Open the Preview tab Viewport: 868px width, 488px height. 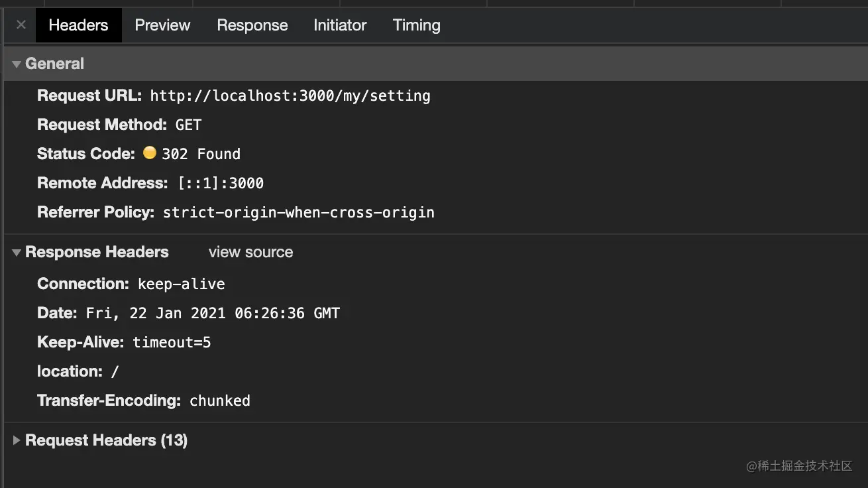[x=162, y=25]
